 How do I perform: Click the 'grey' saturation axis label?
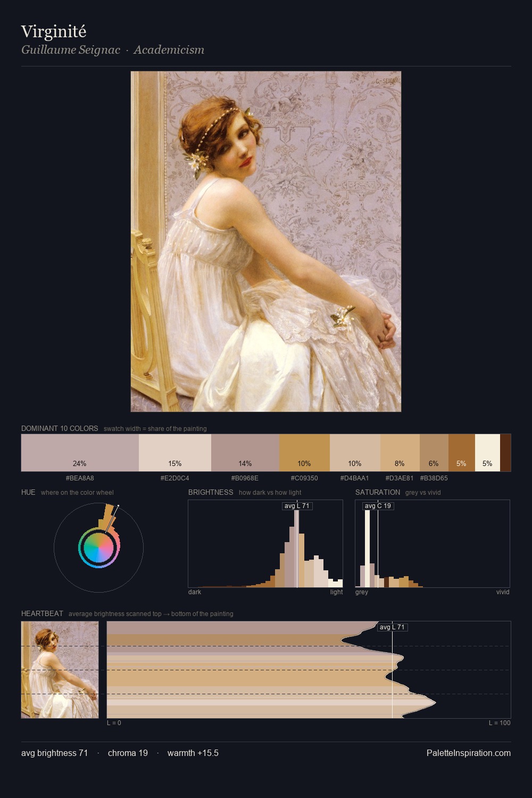[x=362, y=592]
